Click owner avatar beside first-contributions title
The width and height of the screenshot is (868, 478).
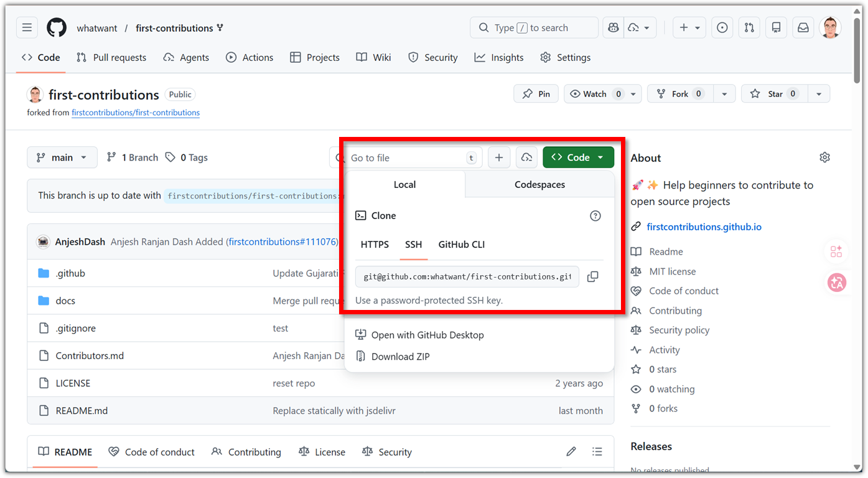click(x=35, y=95)
